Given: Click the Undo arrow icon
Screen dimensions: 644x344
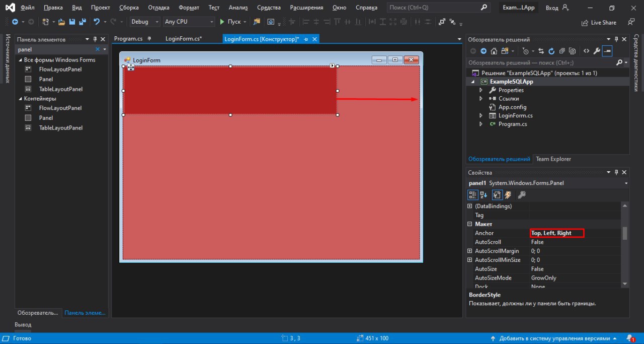Looking at the screenshot, I should 97,22.
